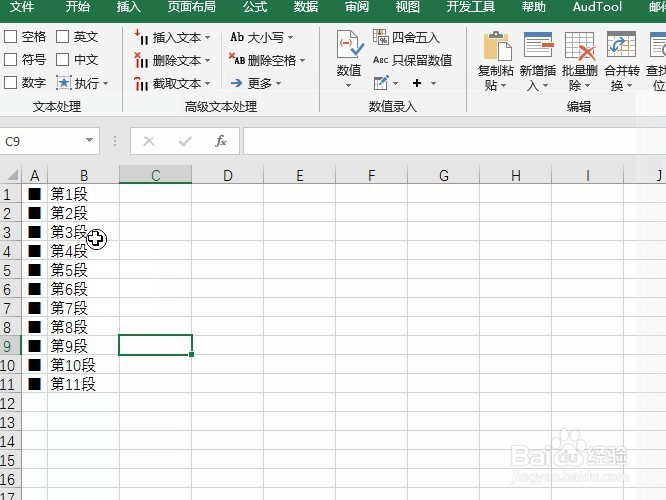
Task: Expand the 截取文本 dropdown arrow
Action: [208, 84]
